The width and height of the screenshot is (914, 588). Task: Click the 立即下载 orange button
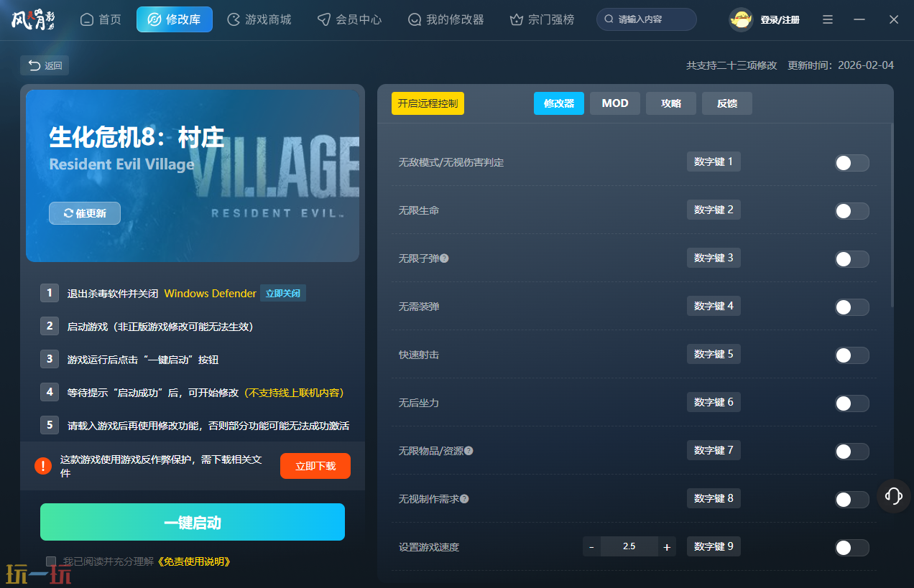[x=315, y=466]
